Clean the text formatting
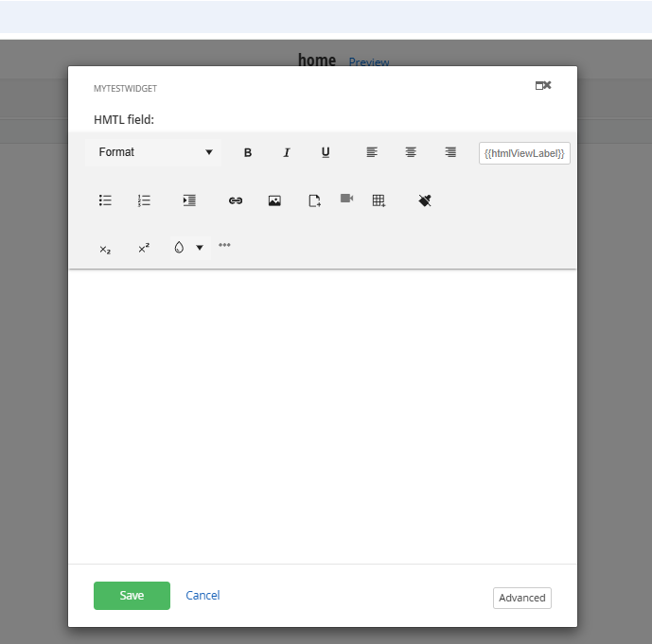This screenshot has height=644, width=652. click(x=425, y=200)
